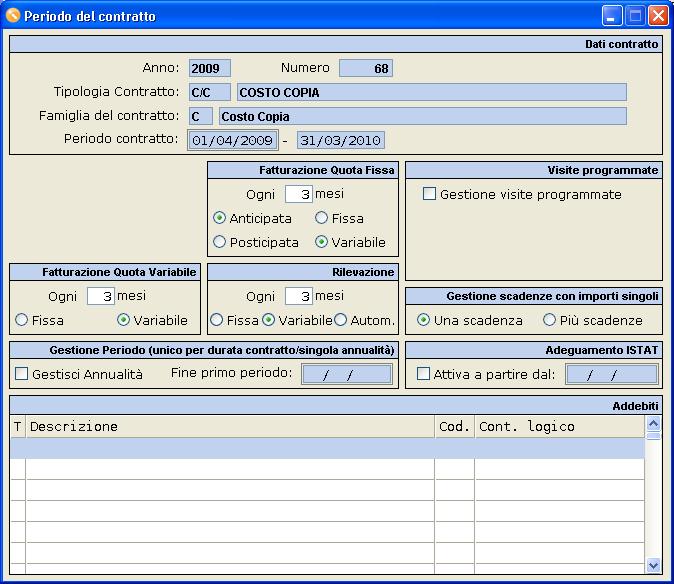
Task: Click the Fine primo periodo date field
Action: coord(347,374)
